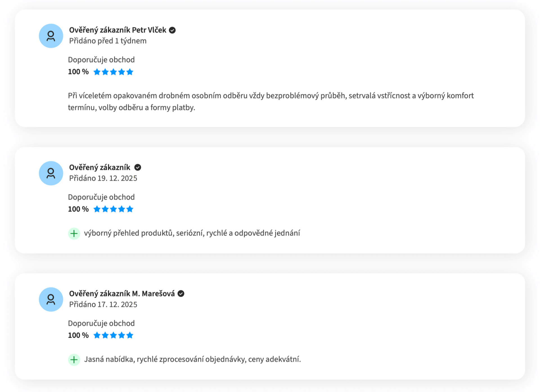Screen dimensions: 540x392
Task: Click Petr Vlček's user avatar icon
Action: (51, 36)
